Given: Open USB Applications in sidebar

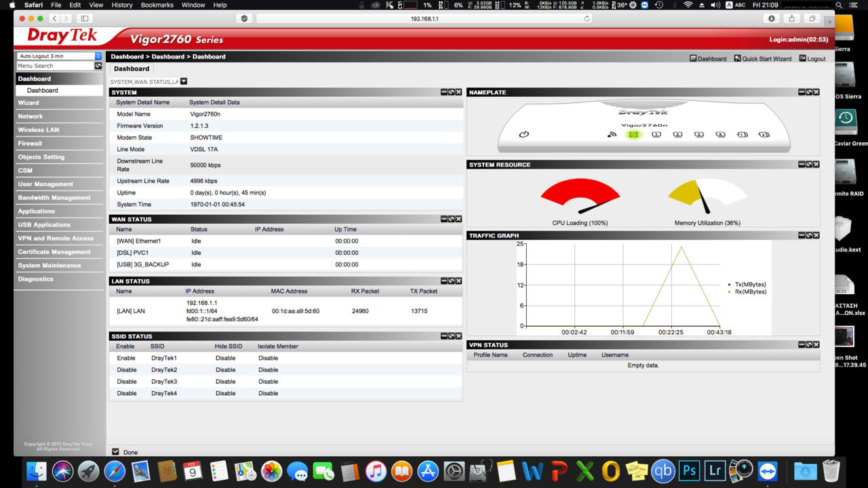Looking at the screenshot, I should (x=59, y=224).
